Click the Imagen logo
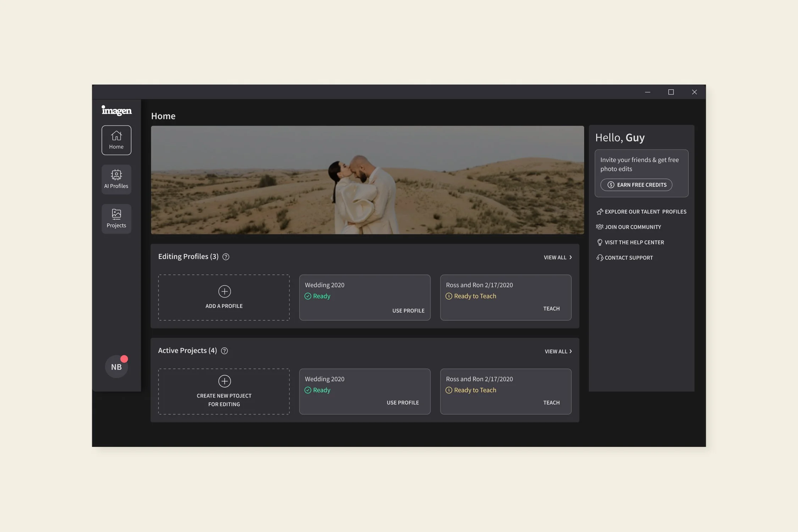Image resolution: width=798 pixels, height=532 pixels. click(116, 110)
